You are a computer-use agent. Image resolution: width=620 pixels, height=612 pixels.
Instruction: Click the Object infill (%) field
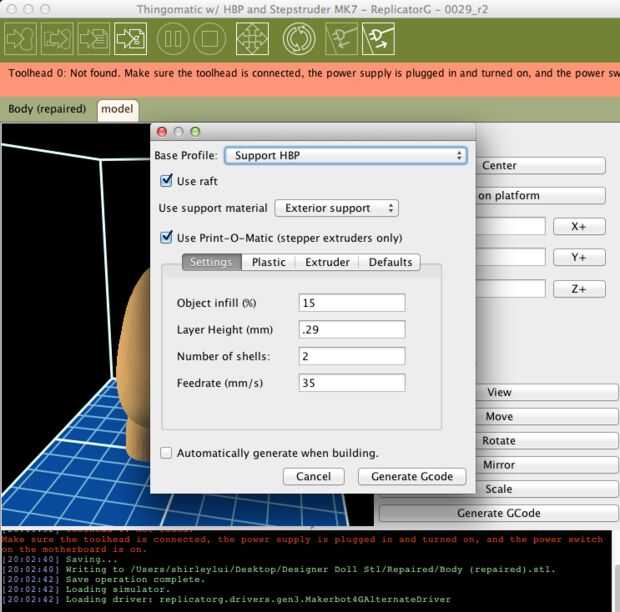pos(351,303)
